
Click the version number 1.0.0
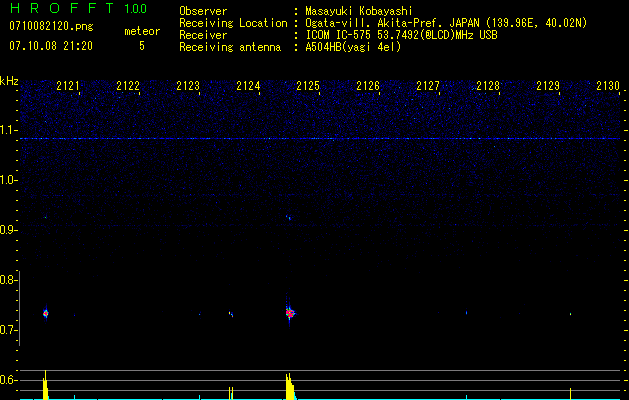136,8
